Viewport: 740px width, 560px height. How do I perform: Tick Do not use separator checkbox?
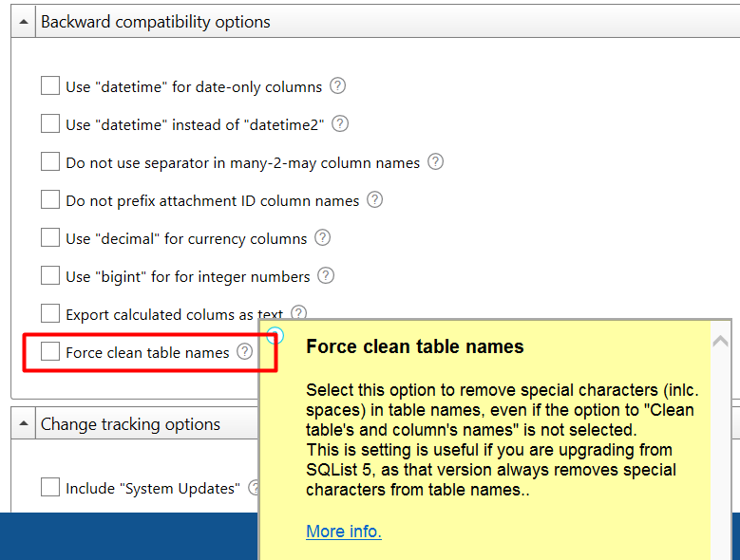pyautogui.click(x=50, y=161)
